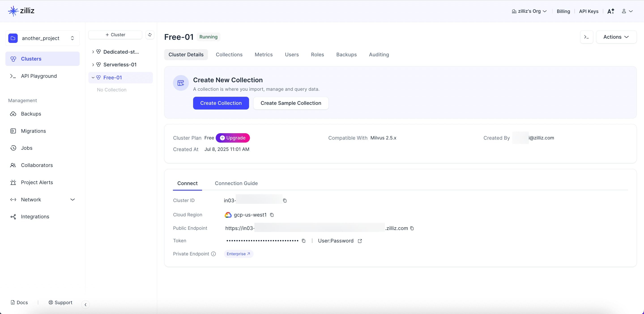The width and height of the screenshot is (644, 314).
Task: Select Serverless-01 in cluster tree
Action: click(x=120, y=65)
